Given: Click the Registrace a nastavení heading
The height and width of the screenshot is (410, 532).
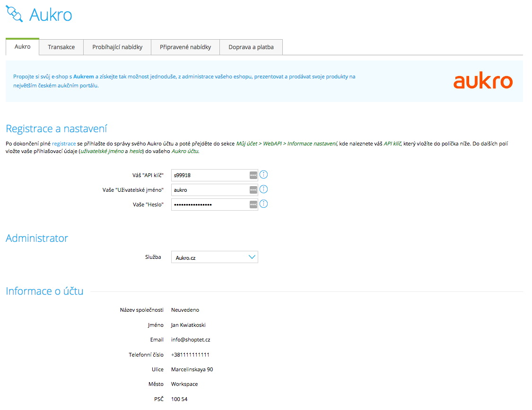Looking at the screenshot, I should 56,129.
